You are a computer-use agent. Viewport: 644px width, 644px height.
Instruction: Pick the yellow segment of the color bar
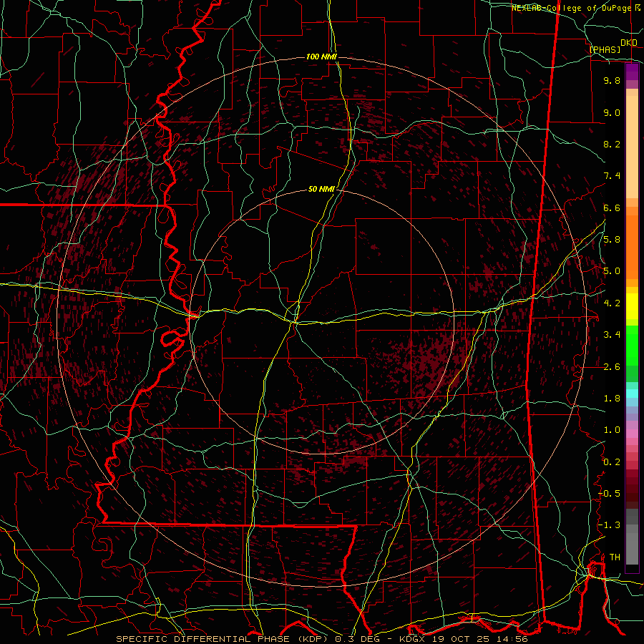(632, 306)
